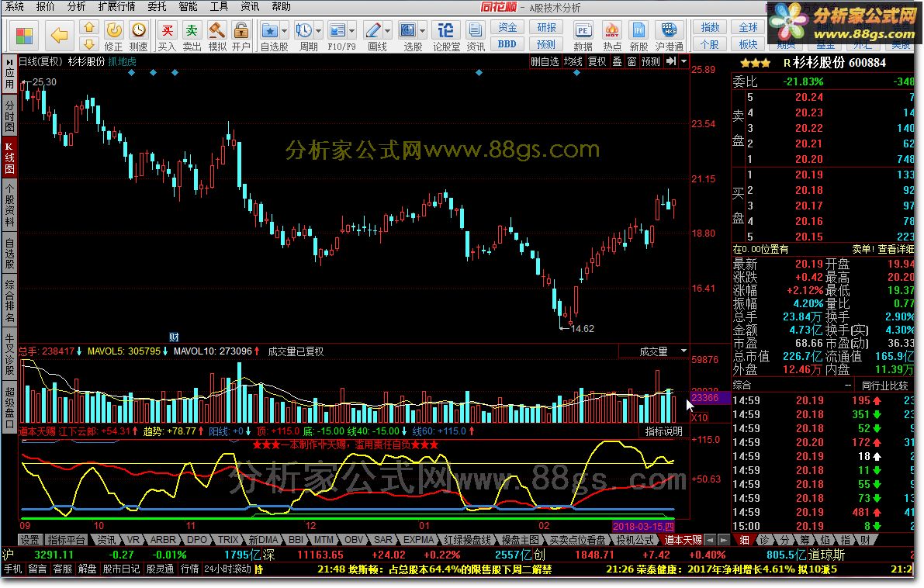924x588 pixels.
Task: Click the skip-to-end arrow above the chart
Action: coord(670,61)
